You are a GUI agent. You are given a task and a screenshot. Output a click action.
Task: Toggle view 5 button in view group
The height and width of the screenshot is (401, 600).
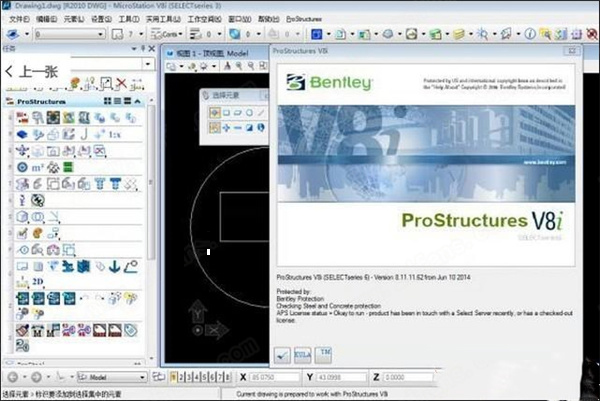204,377
